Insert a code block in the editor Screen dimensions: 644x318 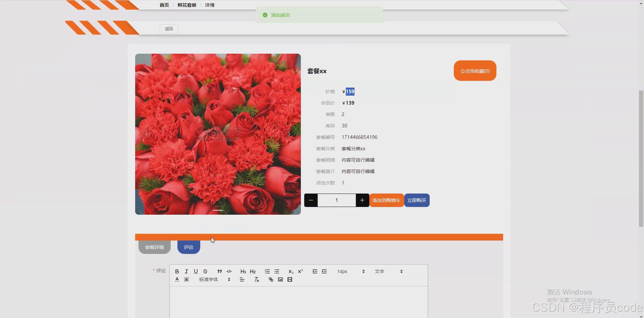(x=229, y=271)
